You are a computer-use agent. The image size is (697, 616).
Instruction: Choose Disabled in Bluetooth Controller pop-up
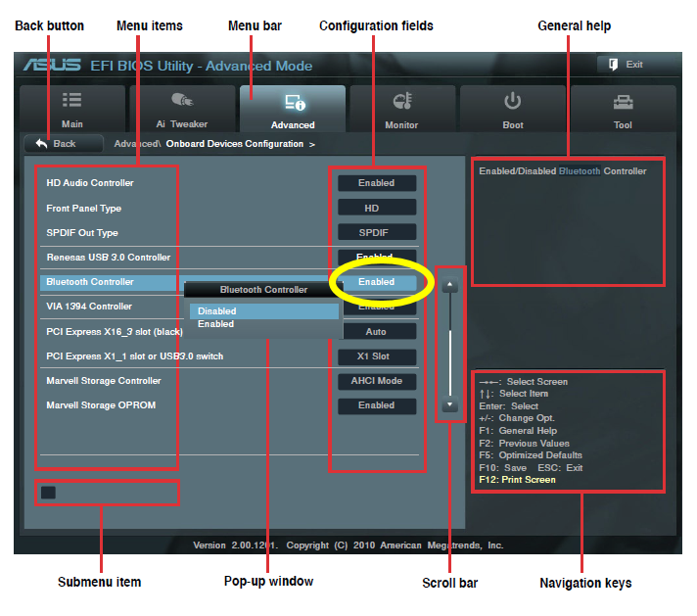click(x=264, y=310)
